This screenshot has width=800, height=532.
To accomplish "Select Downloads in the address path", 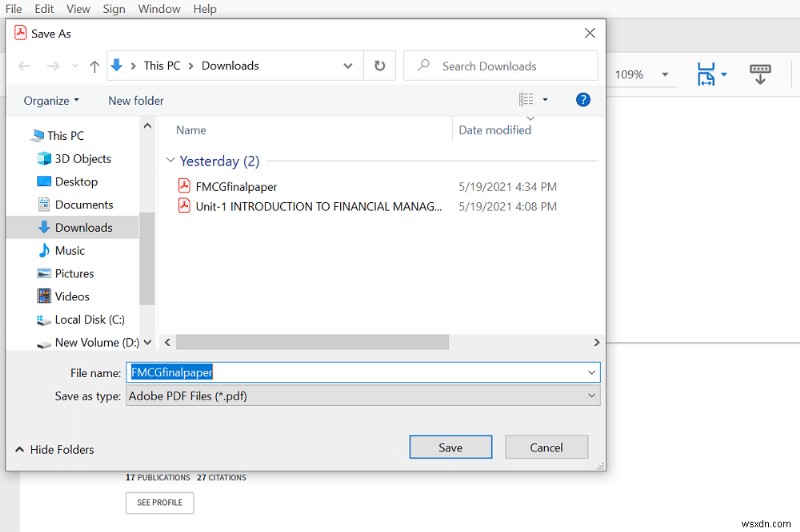I will [230, 65].
